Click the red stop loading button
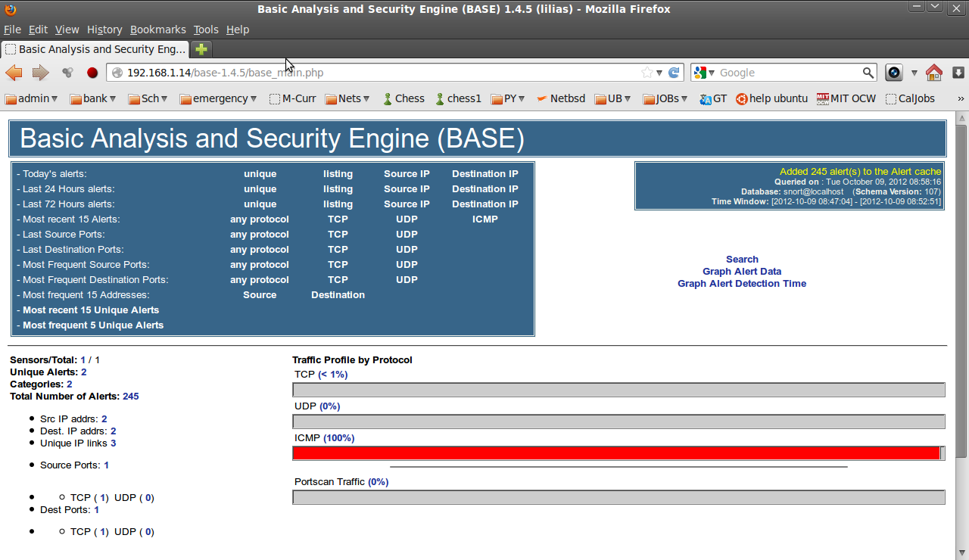Image resolution: width=969 pixels, height=560 pixels. tap(92, 73)
